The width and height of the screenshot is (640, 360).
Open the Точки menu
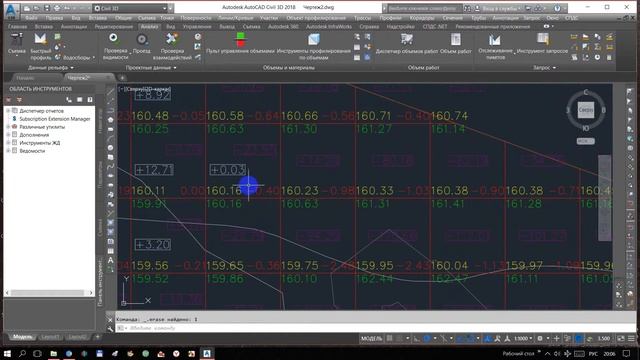167,18
